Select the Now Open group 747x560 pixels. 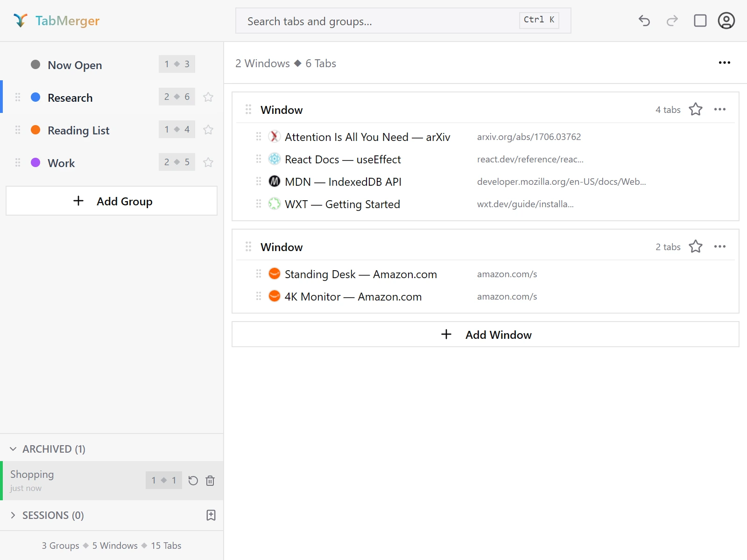(x=112, y=64)
